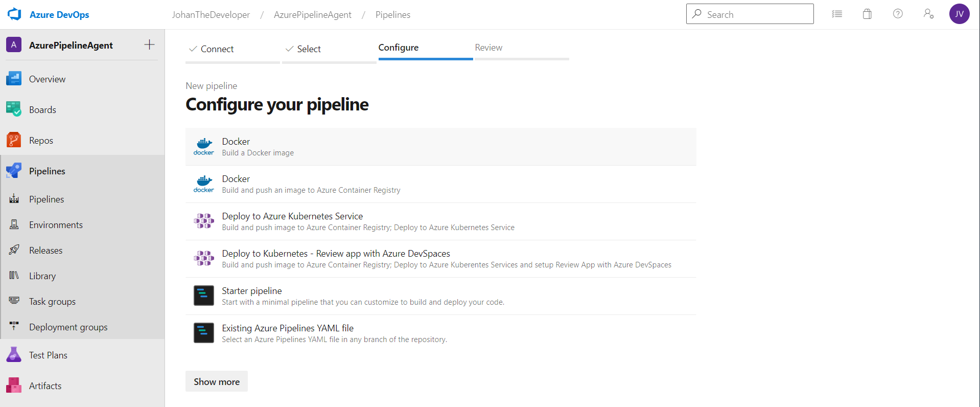
Task: Click the Azure DevOps title link
Action: point(59,15)
